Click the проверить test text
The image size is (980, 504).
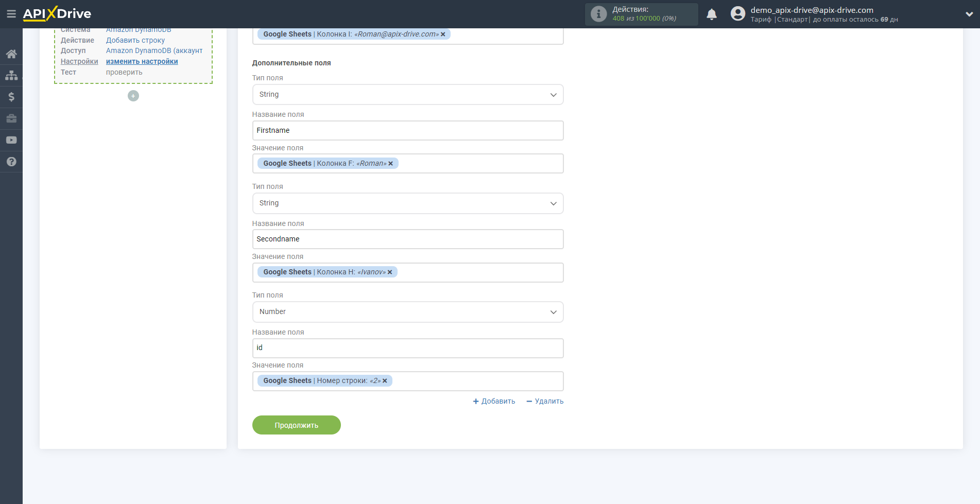pyautogui.click(x=124, y=72)
